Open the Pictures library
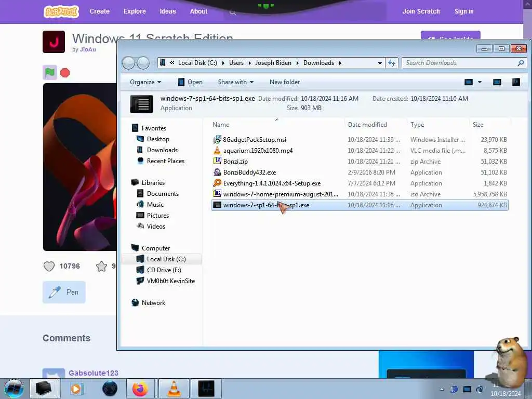This screenshot has height=399, width=532. 158,215
